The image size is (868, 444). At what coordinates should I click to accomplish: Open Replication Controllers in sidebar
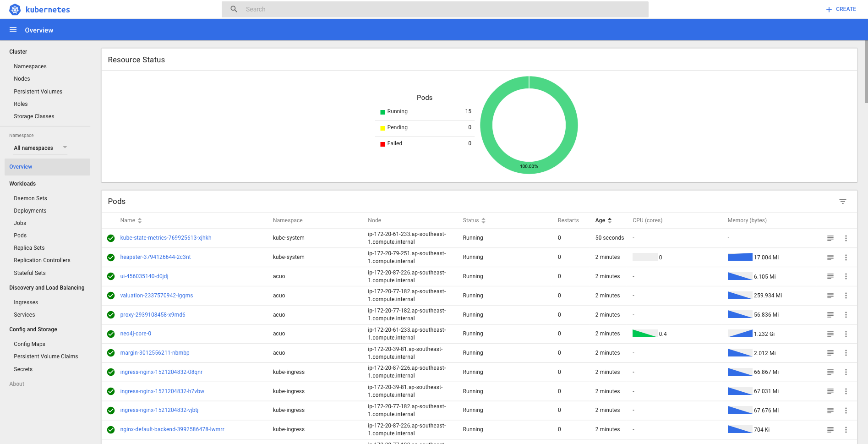pyautogui.click(x=42, y=260)
